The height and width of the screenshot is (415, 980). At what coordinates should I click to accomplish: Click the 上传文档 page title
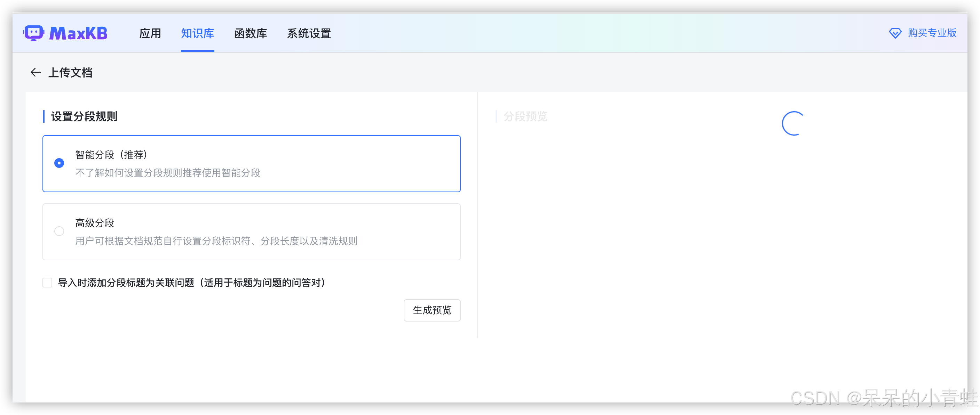[x=70, y=73]
